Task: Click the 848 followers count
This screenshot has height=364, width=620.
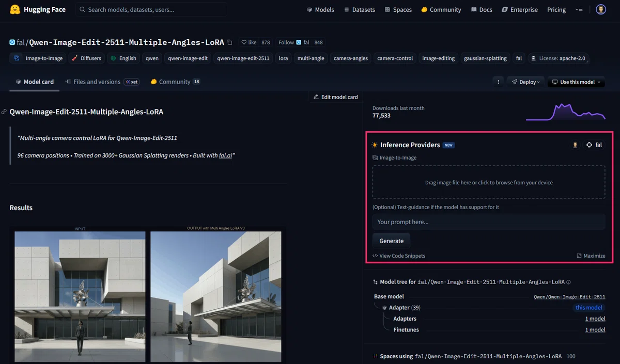Action: (x=318, y=42)
